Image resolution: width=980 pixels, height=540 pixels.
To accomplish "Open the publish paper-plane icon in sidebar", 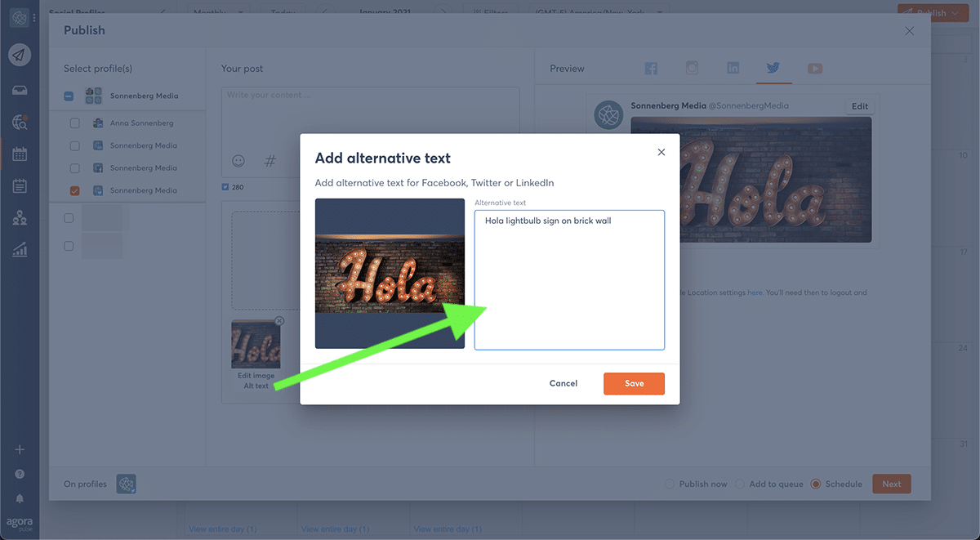I will coord(20,55).
